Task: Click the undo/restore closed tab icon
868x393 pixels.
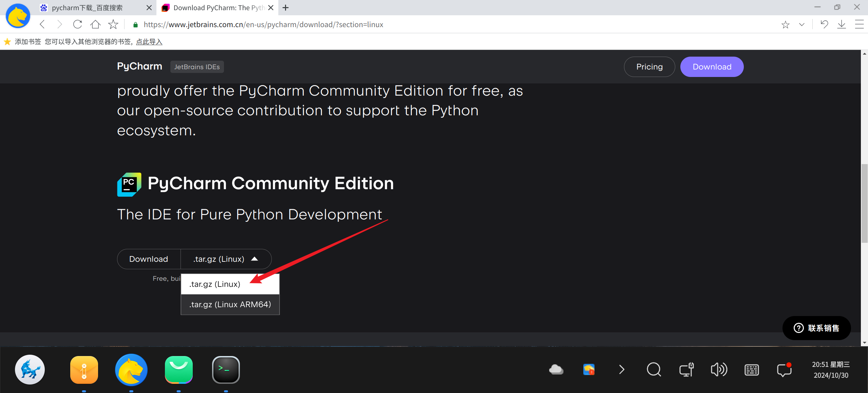Action: pos(824,24)
